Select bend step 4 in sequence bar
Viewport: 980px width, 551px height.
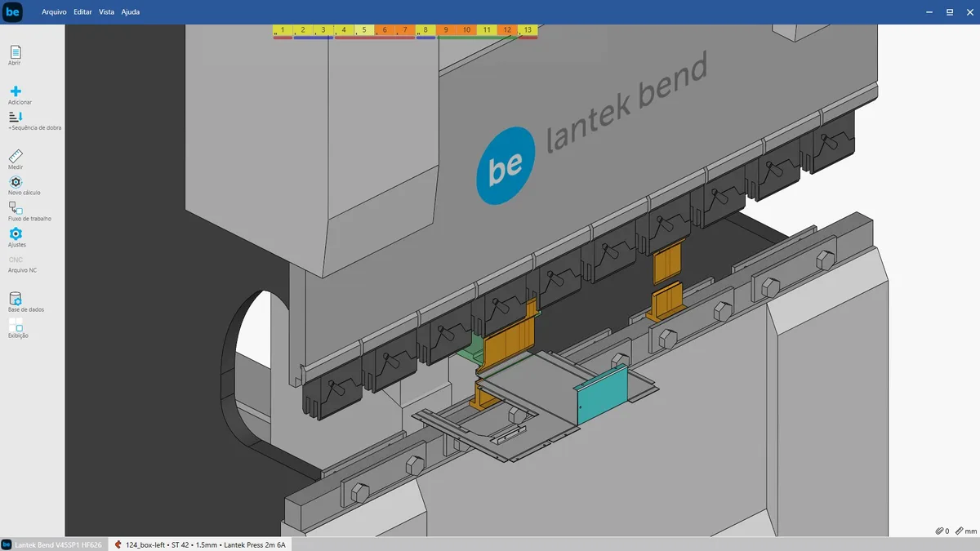344,30
